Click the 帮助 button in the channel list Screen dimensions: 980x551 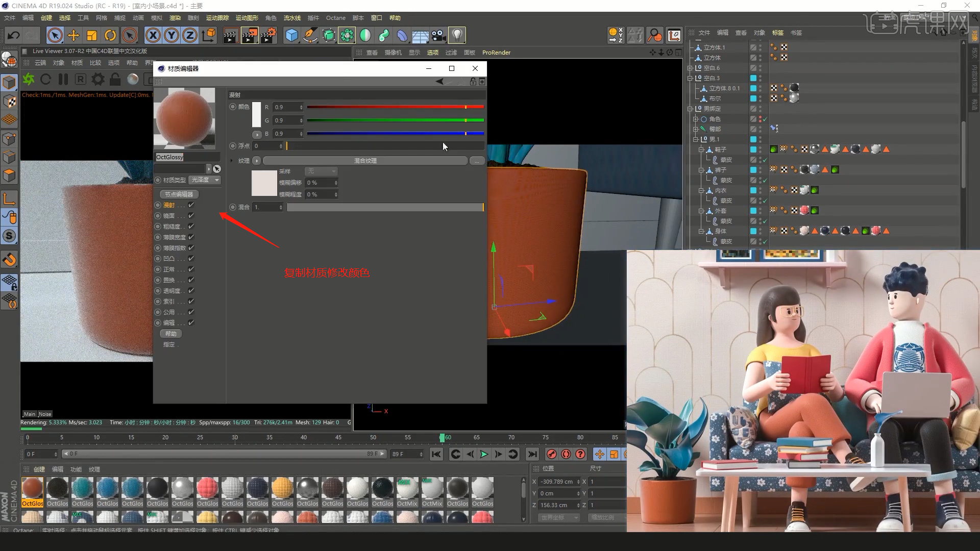[x=170, y=333]
